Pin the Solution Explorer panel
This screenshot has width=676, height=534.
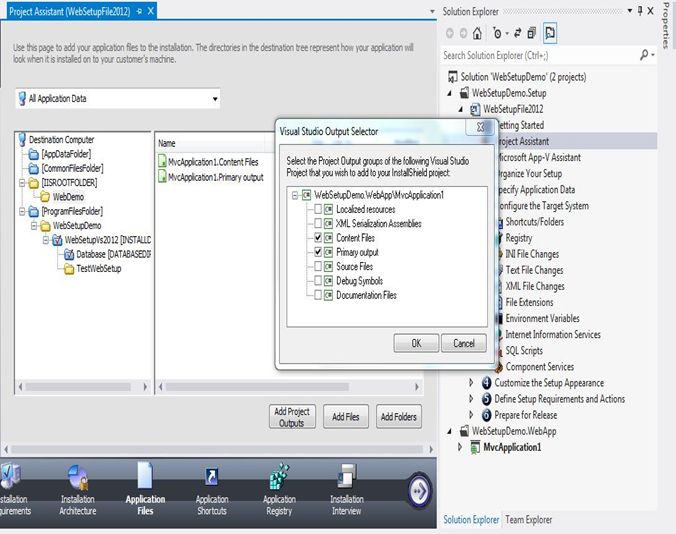(640, 11)
